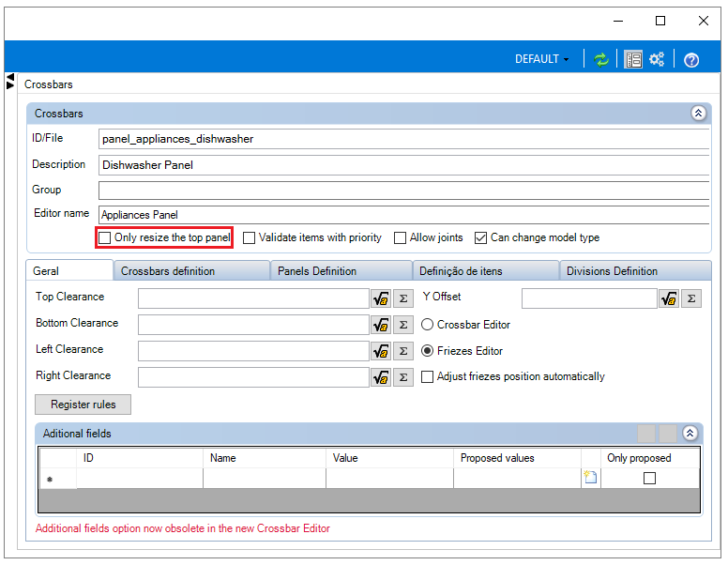Enable Adjust friezes position automatically

(x=427, y=376)
